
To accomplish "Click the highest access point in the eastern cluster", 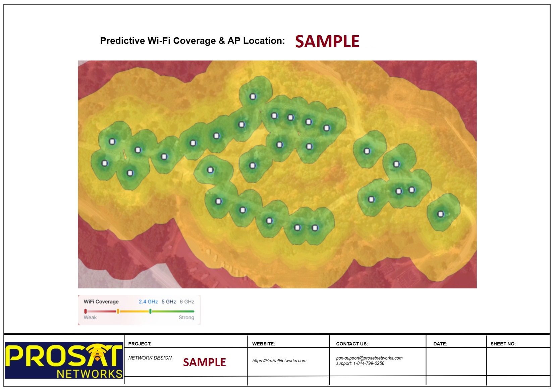I will click(367, 151).
